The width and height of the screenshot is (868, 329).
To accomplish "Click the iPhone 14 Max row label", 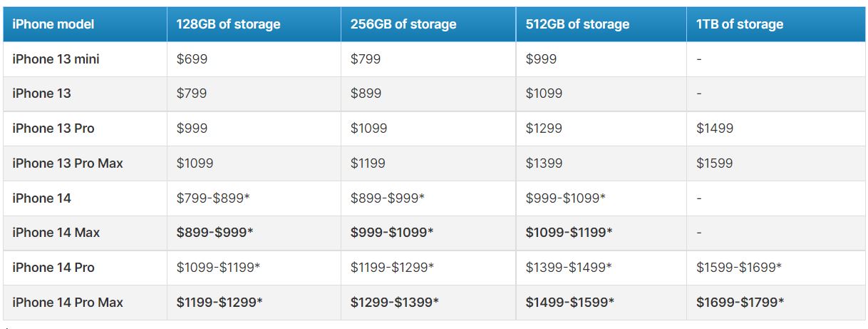I will (x=56, y=233).
